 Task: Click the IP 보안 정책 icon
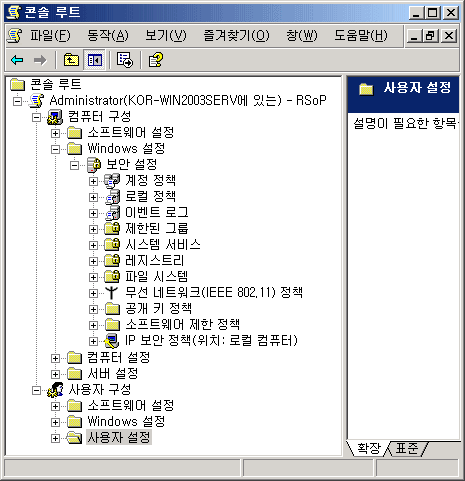[x=112, y=341]
